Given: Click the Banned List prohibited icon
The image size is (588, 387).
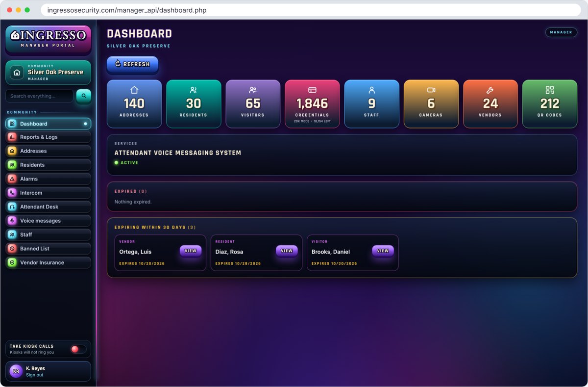Looking at the screenshot, I should pos(12,249).
